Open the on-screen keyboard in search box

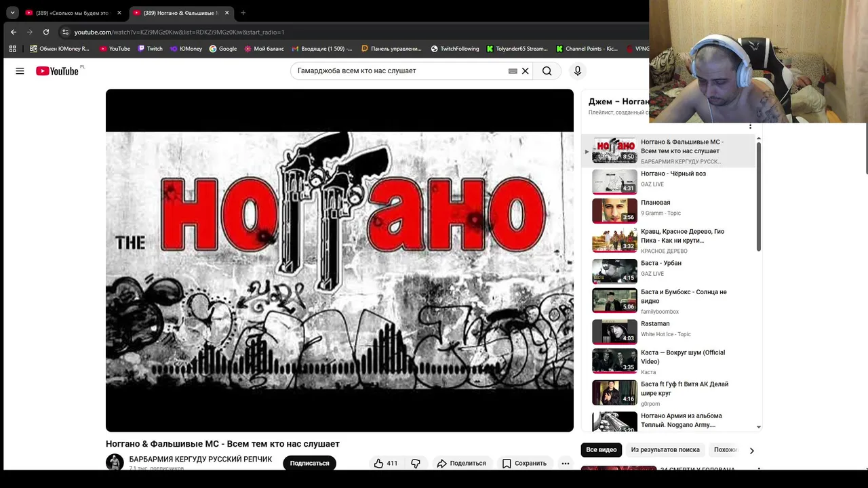[513, 71]
